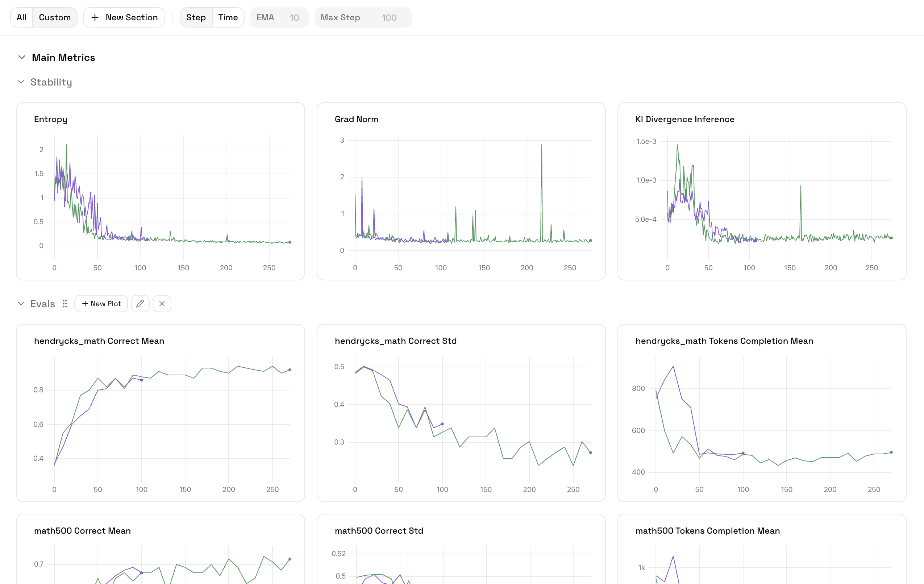Click the Max Step input field
Image resolution: width=924 pixels, height=584 pixels.
pos(363,17)
